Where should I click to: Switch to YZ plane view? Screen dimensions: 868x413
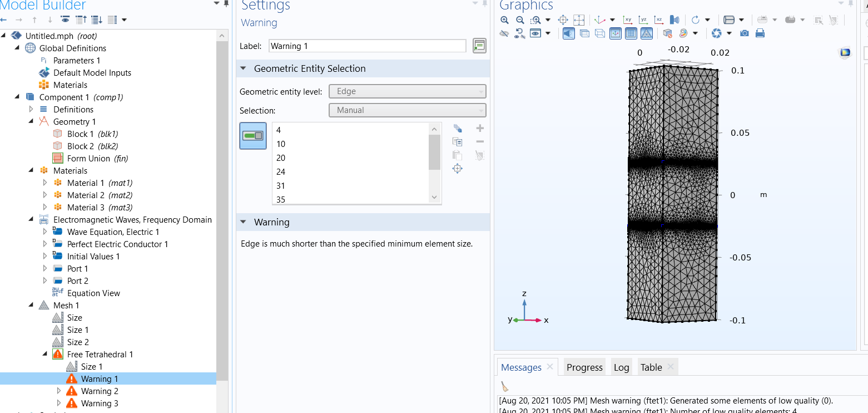[644, 20]
